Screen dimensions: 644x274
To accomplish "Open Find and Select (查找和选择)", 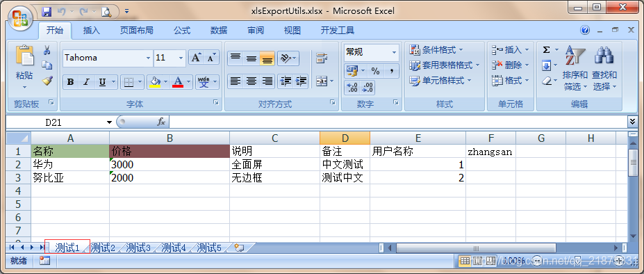I will coord(604,68).
